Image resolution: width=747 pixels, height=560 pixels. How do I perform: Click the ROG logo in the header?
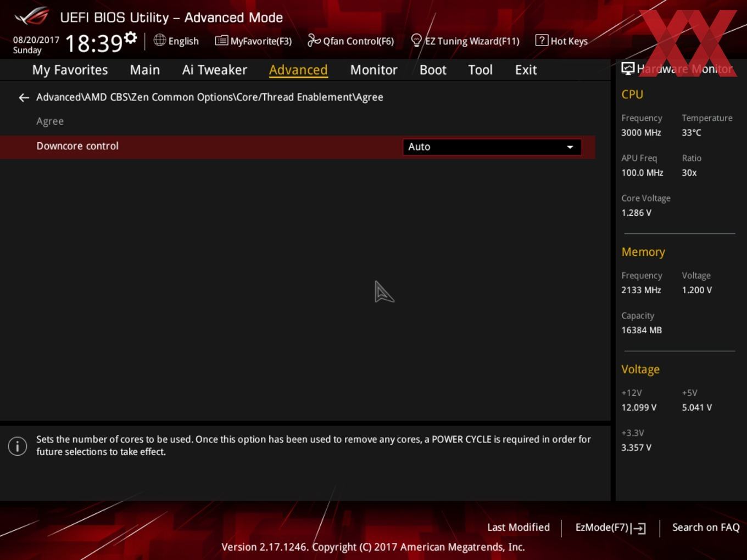coord(31,16)
